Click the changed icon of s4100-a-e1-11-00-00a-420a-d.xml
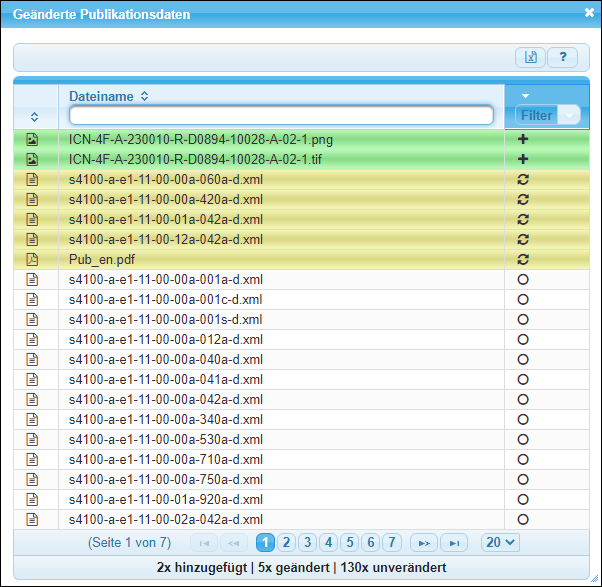The width and height of the screenshot is (602, 587). (x=523, y=199)
